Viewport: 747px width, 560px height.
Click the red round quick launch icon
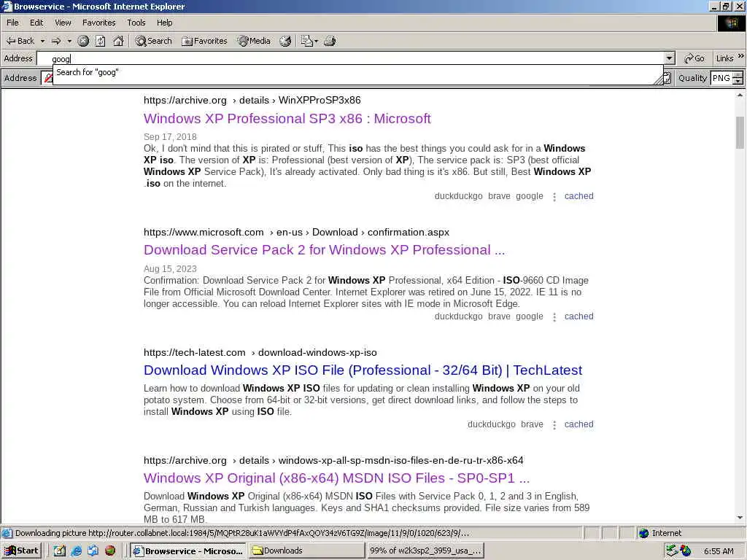110,551
